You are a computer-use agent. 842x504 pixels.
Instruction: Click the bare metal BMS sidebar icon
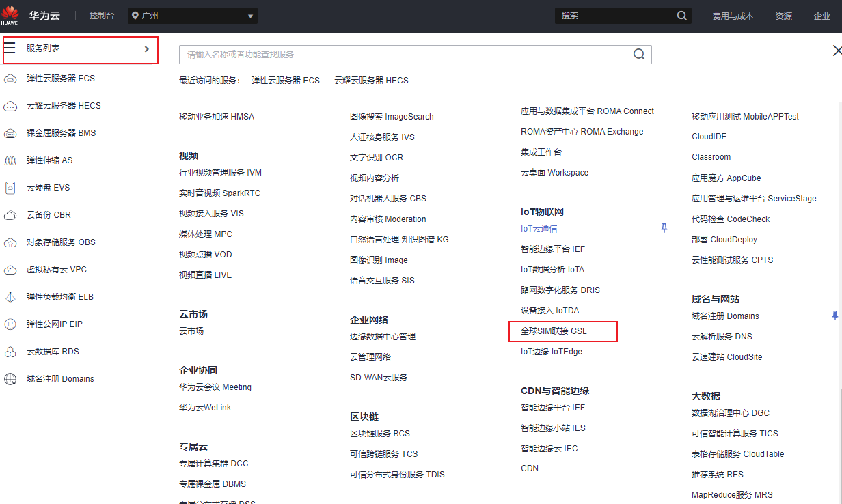(10, 133)
